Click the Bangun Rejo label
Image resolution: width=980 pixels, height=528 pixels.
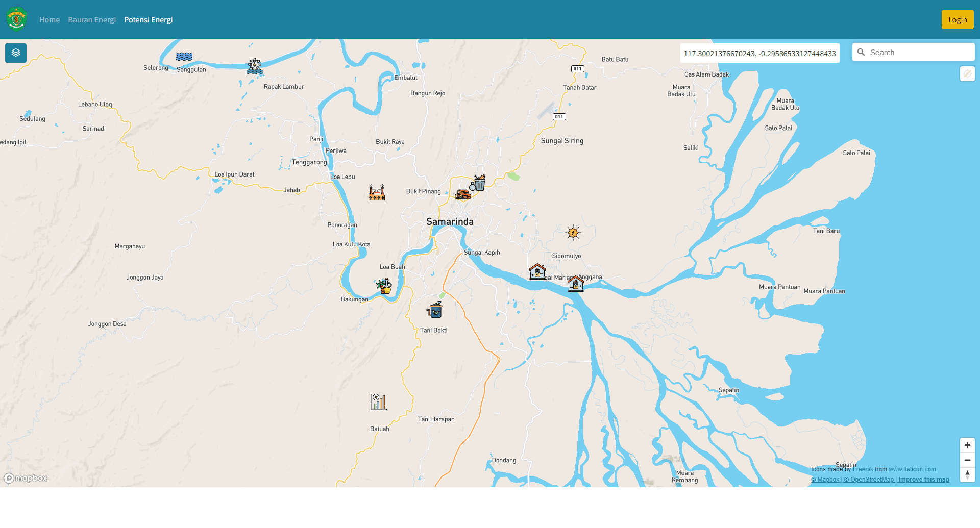[x=428, y=93]
